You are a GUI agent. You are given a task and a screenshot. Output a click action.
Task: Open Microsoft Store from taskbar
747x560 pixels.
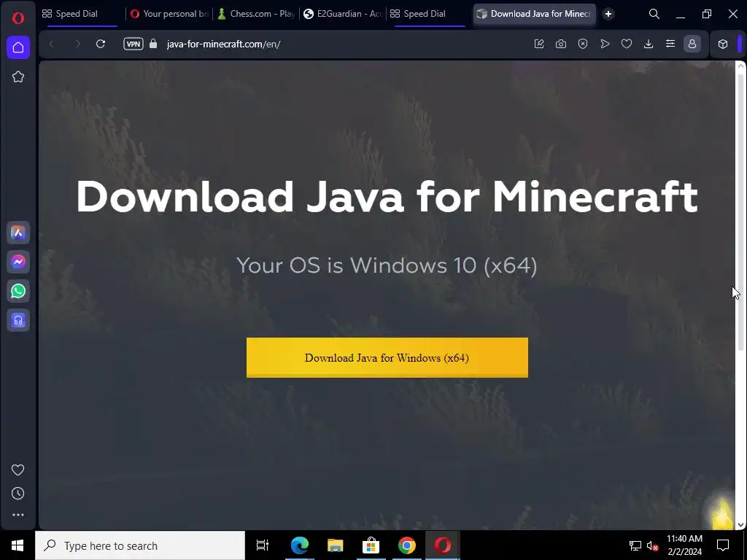[x=371, y=545]
